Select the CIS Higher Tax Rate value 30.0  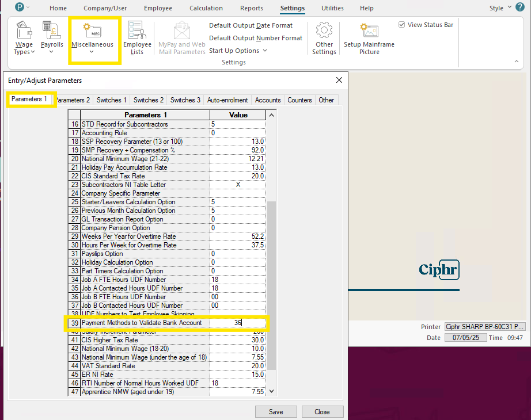tap(238, 340)
